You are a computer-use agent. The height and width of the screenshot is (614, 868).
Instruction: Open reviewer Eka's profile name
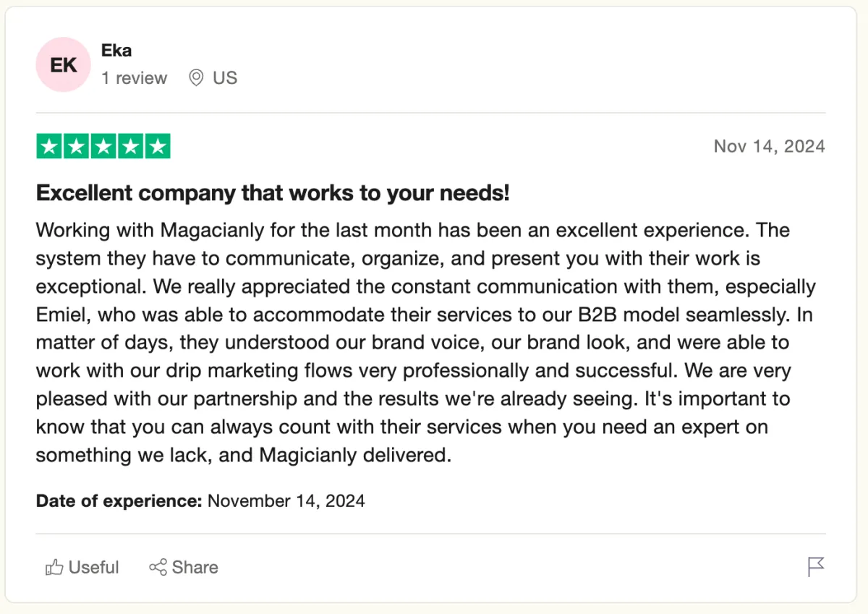(116, 51)
